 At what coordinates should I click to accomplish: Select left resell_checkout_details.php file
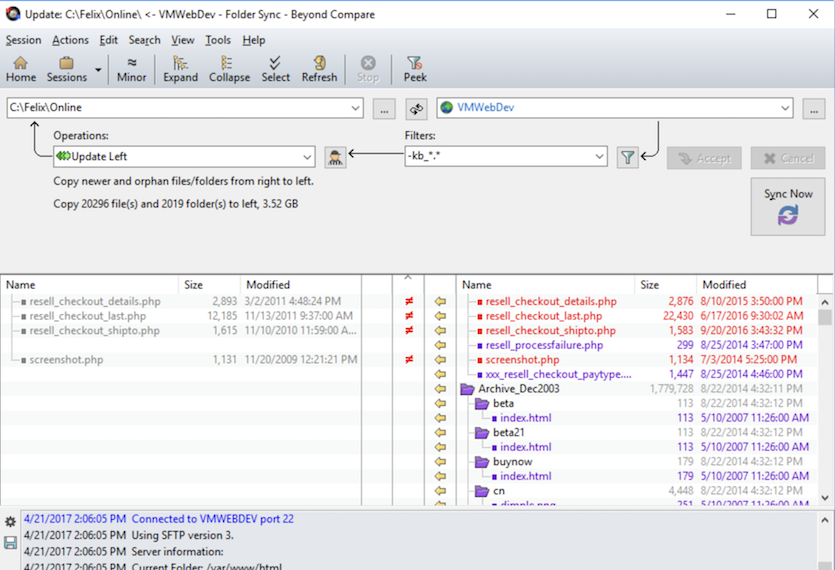[95, 302]
